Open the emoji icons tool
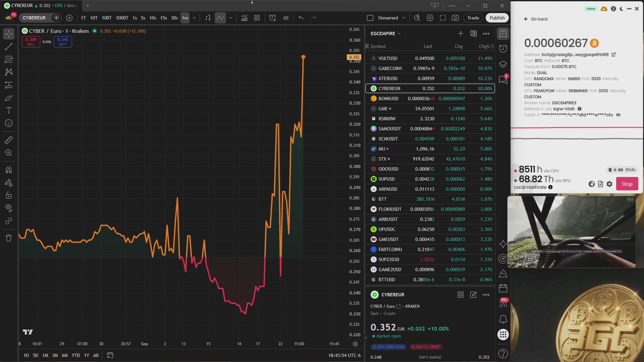 click(x=9, y=123)
